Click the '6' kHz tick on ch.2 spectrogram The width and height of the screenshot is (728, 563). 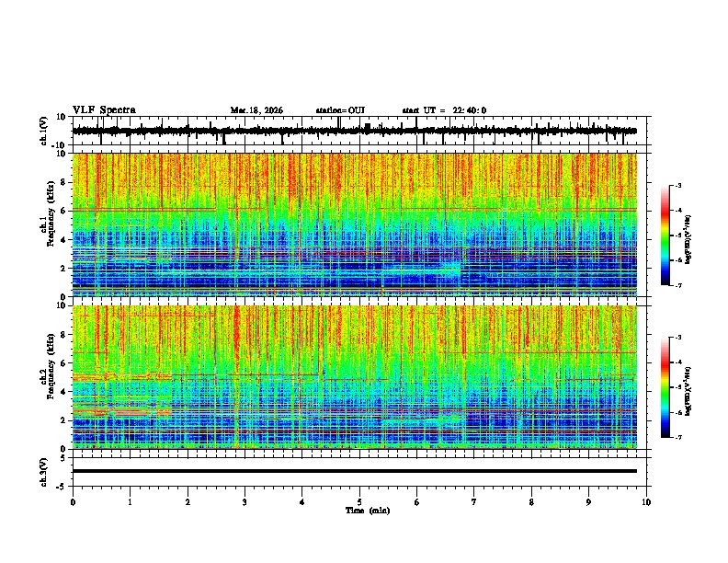[64, 363]
